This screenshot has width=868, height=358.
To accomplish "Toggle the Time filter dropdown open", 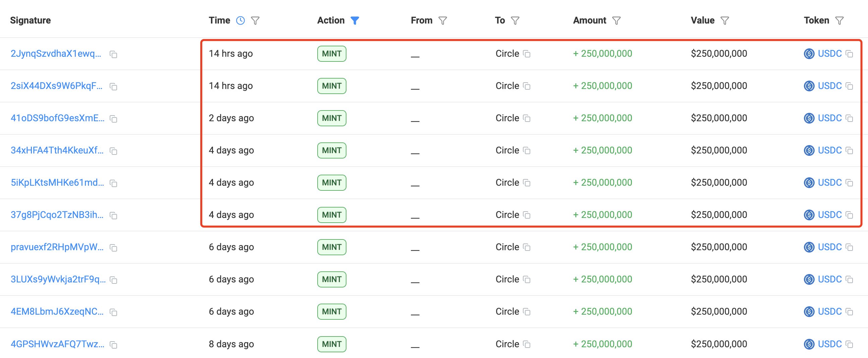I will tap(255, 20).
